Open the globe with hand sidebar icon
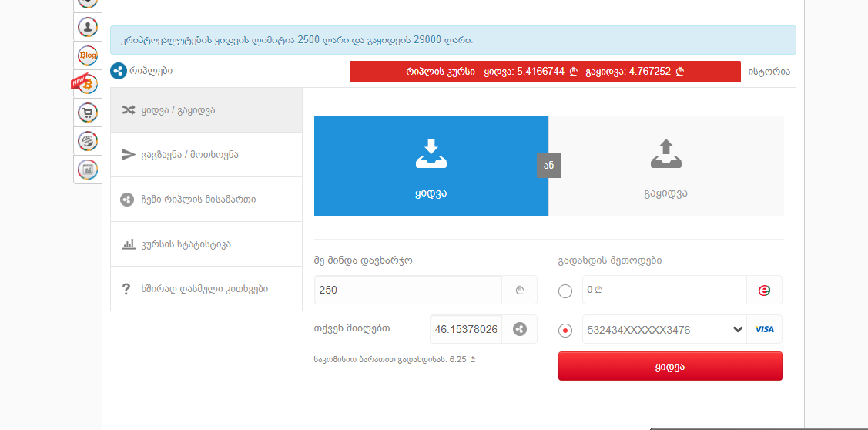This screenshot has height=430, width=868. tap(88, 141)
